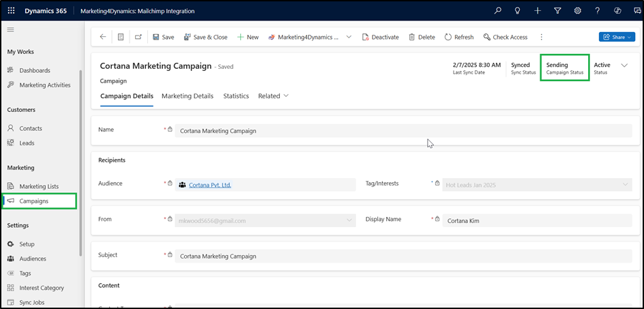
Task: Click the Save & Close button
Action: point(205,37)
